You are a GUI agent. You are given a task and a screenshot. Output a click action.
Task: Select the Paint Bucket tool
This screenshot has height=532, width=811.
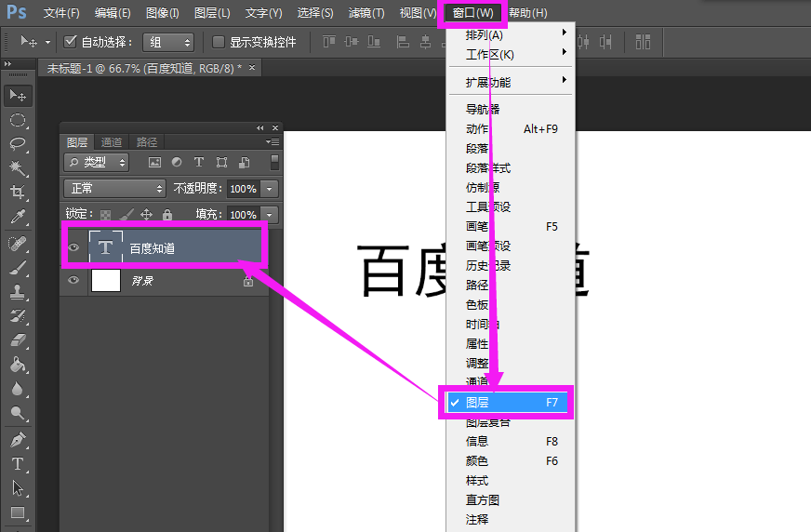click(18, 365)
